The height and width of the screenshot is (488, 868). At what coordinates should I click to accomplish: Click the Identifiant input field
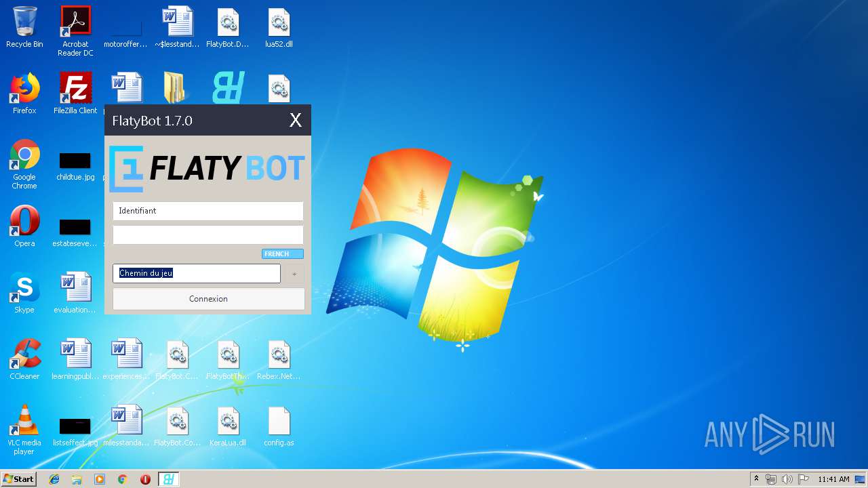[208, 211]
